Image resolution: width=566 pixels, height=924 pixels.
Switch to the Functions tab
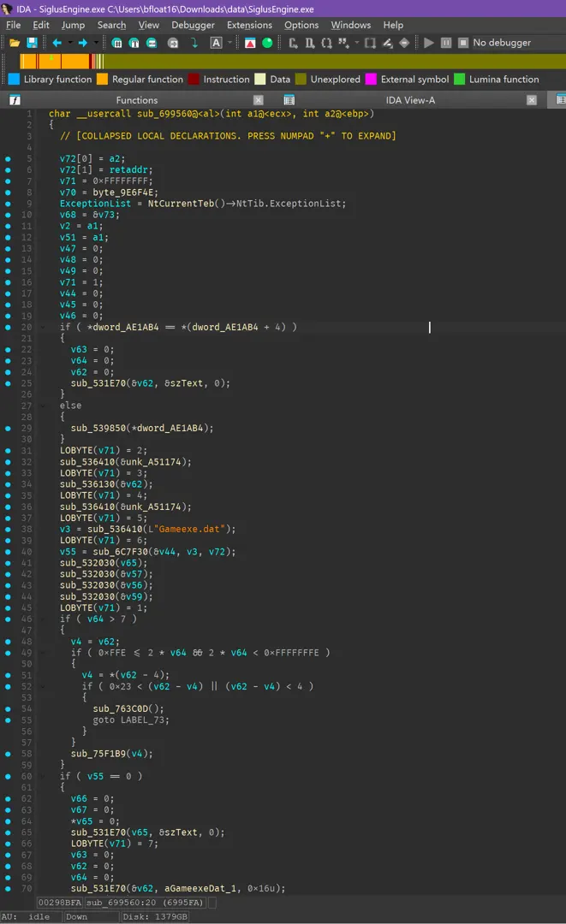point(137,100)
